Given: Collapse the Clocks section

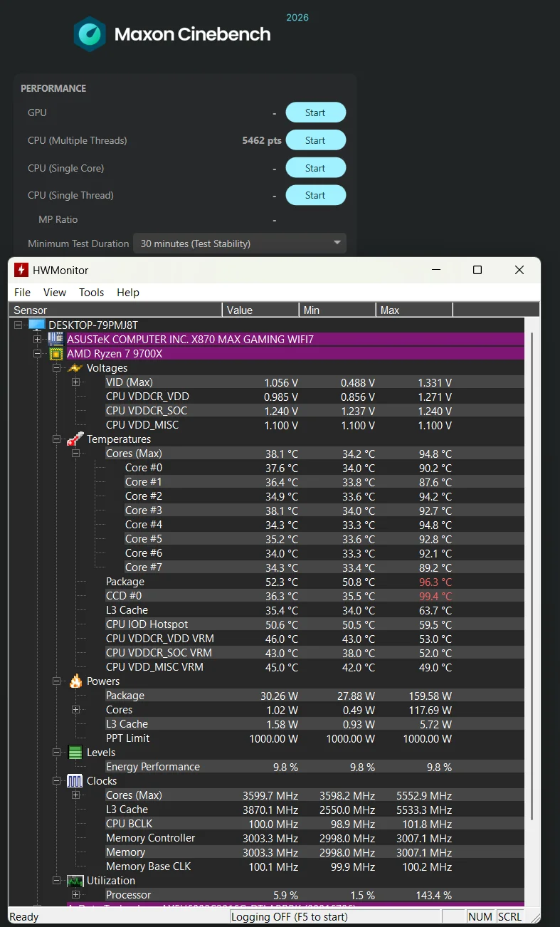Looking at the screenshot, I should [x=57, y=781].
